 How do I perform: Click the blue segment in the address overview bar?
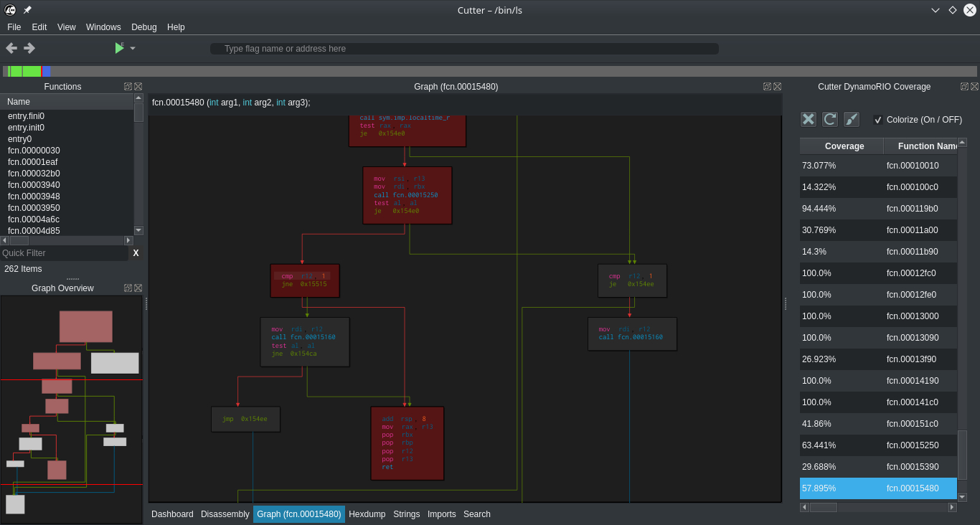point(47,71)
